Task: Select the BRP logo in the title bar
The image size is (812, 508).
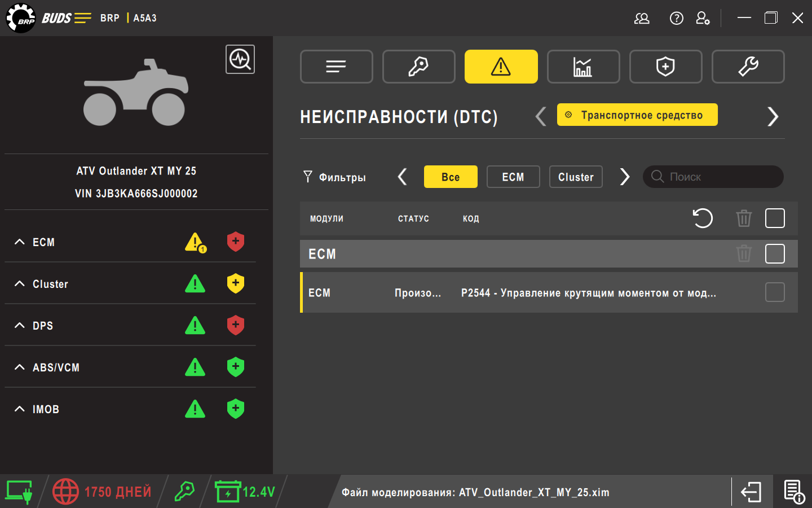Action: point(21,18)
